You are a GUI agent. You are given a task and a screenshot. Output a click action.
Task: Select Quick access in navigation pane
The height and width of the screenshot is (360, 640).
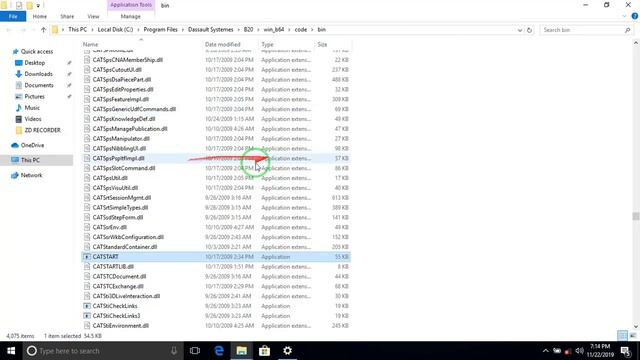coord(37,51)
